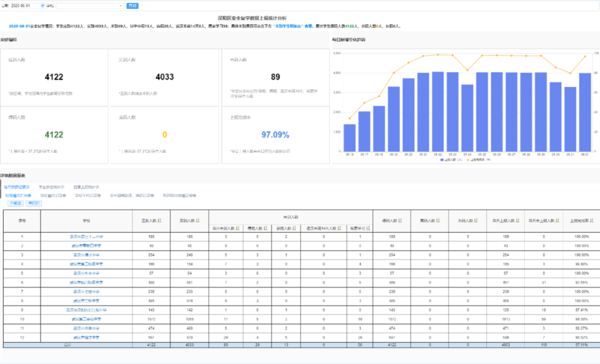Sort the 居家学习 column via its icon

point(367,228)
